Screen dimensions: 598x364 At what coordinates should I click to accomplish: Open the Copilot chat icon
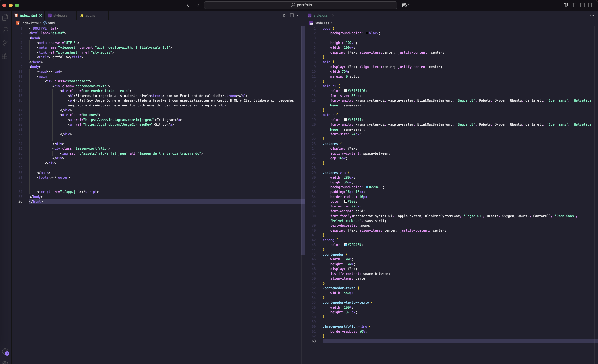coord(404,5)
